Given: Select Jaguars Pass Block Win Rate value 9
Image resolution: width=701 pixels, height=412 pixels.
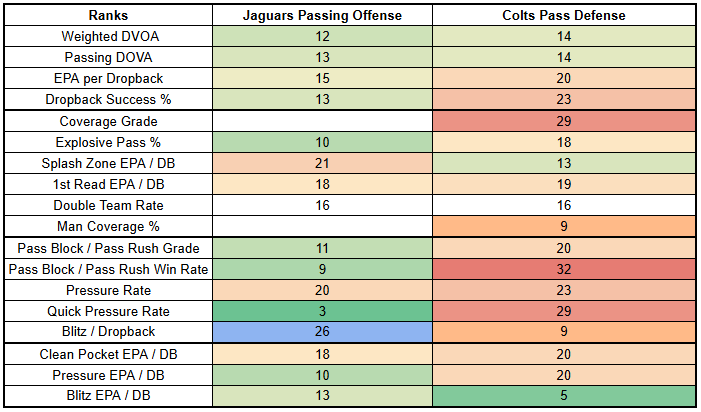Looking at the screenshot, I should pos(323,269).
